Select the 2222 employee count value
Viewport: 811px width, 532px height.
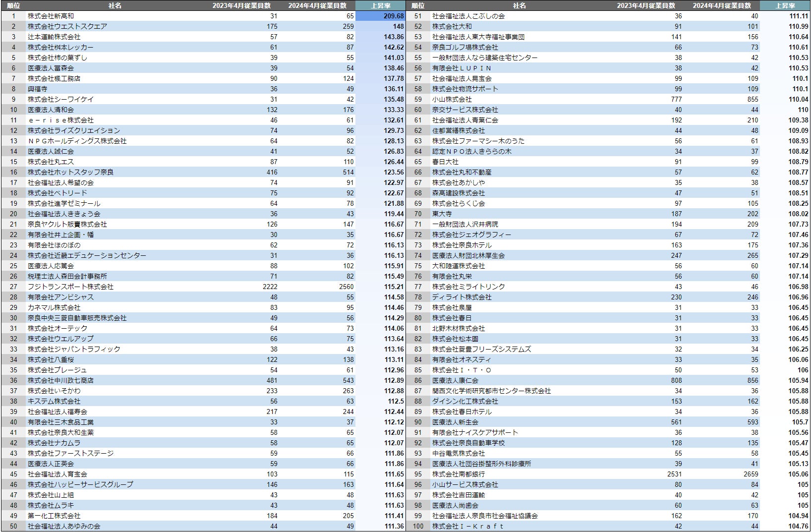click(270, 287)
